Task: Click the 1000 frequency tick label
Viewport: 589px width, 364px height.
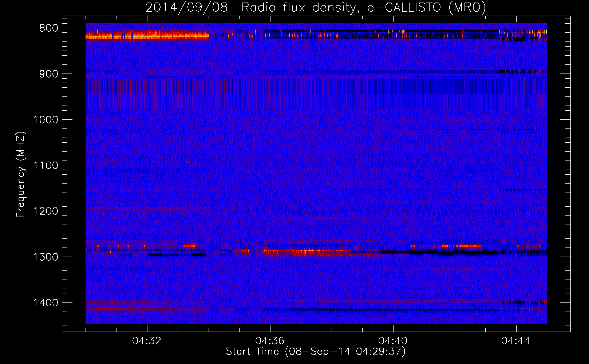Action: pyautogui.click(x=46, y=120)
